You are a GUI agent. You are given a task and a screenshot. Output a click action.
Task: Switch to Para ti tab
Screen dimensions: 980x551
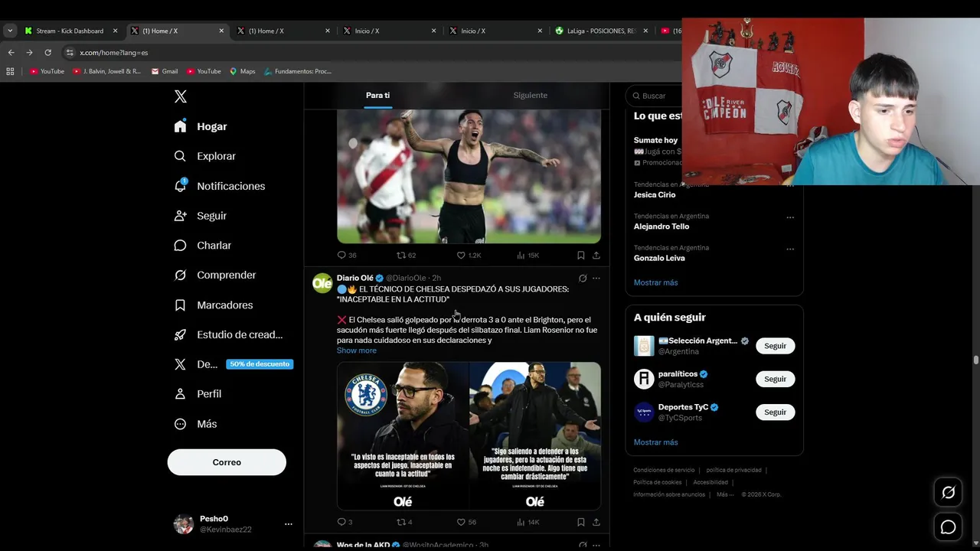click(x=377, y=96)
